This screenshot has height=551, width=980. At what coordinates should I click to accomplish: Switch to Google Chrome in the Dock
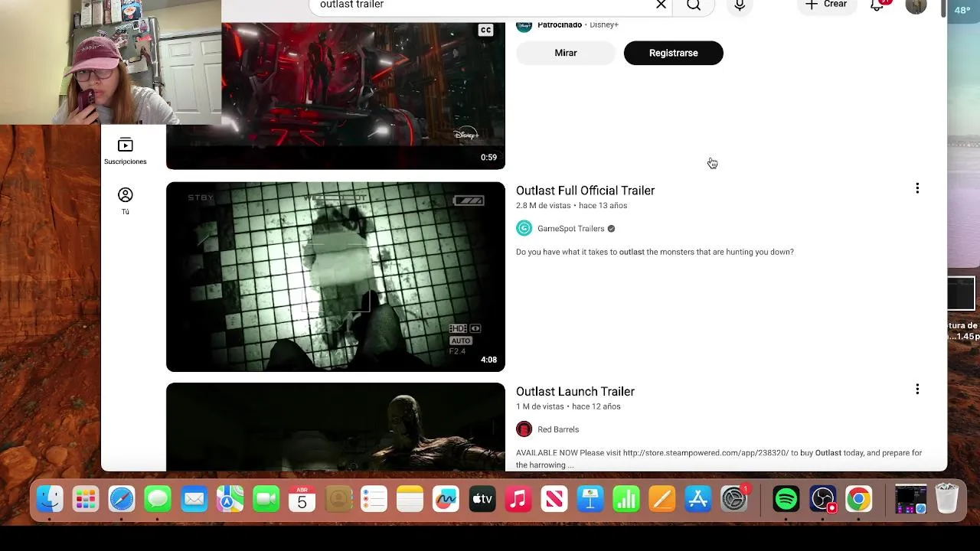[x=859, y=500]
